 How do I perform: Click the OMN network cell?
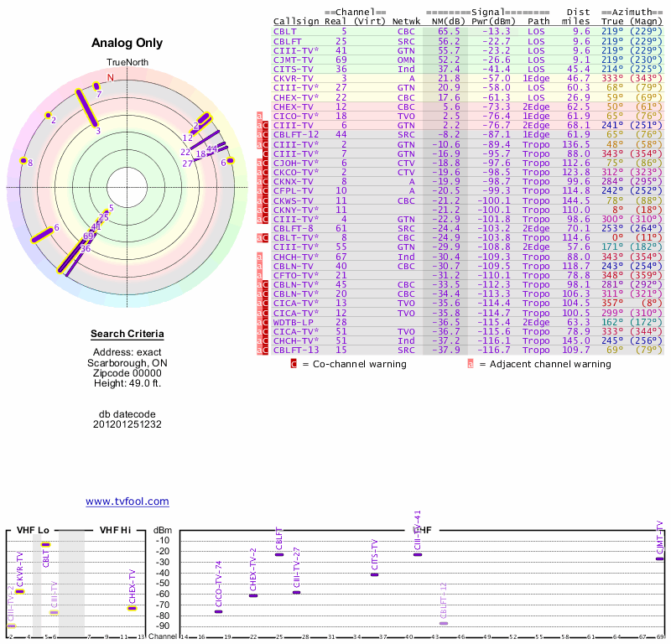(406, 60)
